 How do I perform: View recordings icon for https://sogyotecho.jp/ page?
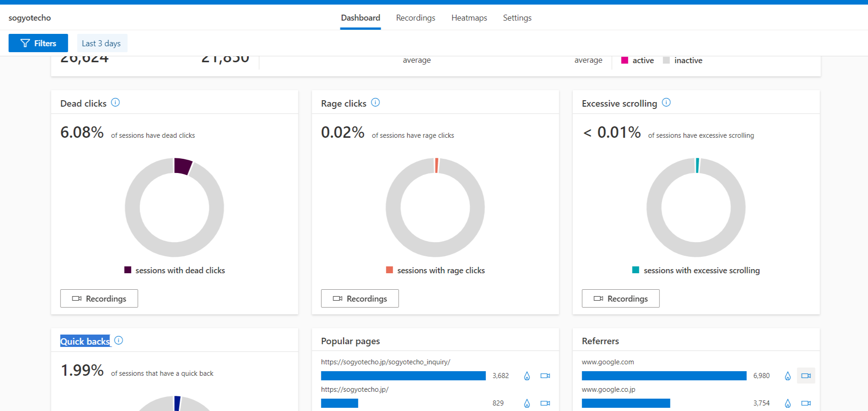tap(545, 403)
